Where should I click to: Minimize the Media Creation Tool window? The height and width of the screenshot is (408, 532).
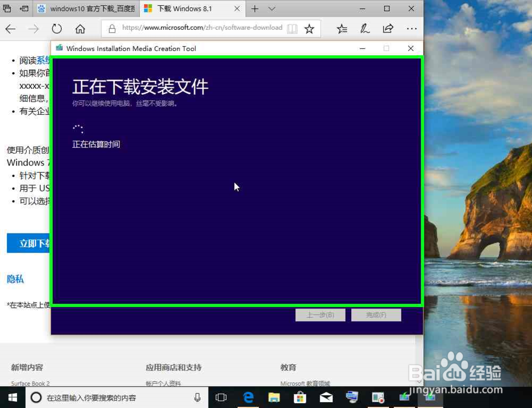pyautogui.click(x=362, y=48)
